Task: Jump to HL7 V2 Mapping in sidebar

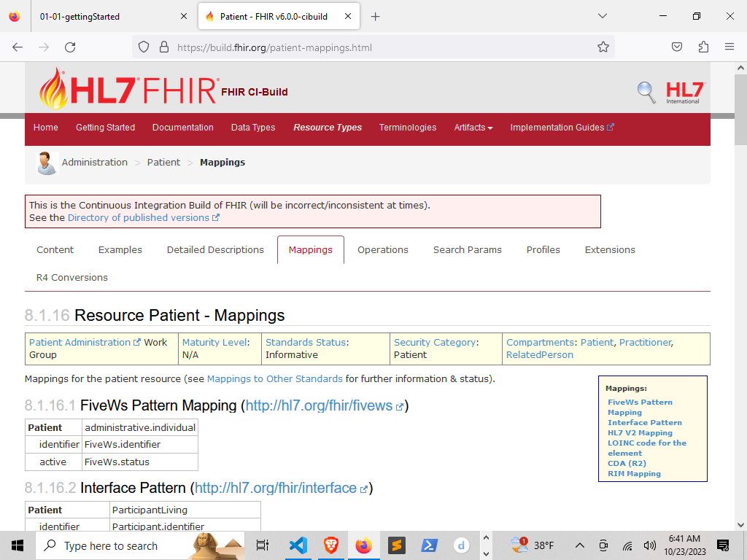Action: tap(640, 433)
